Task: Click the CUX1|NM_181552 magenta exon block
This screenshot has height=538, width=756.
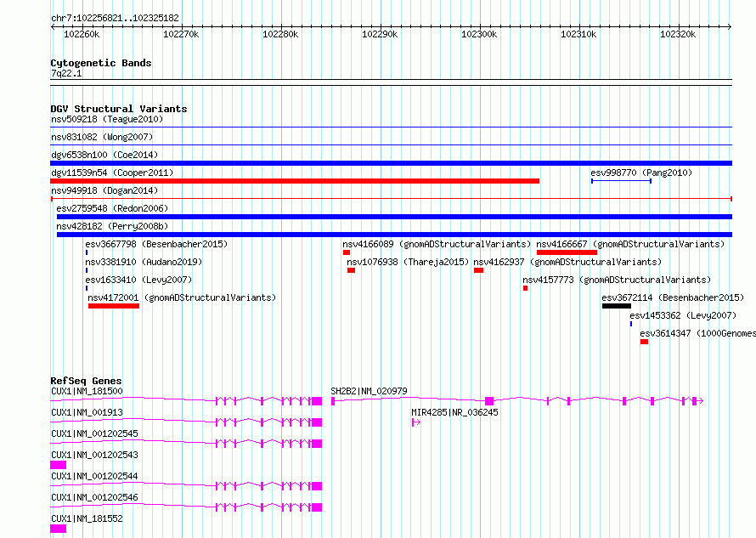Action: pyautogui.click(x=59, y=529)
